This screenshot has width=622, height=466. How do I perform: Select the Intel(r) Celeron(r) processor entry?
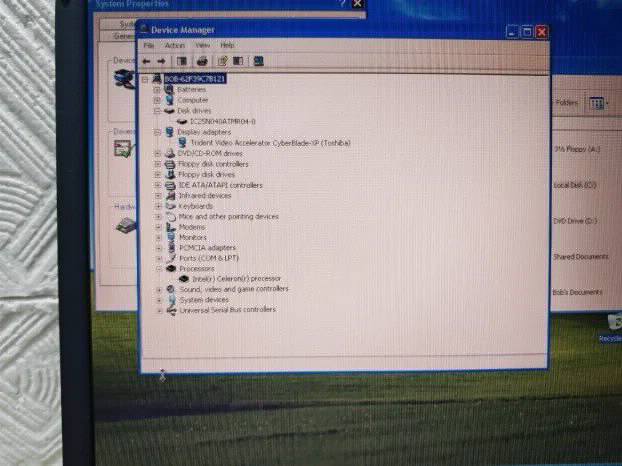click(237, 279)
